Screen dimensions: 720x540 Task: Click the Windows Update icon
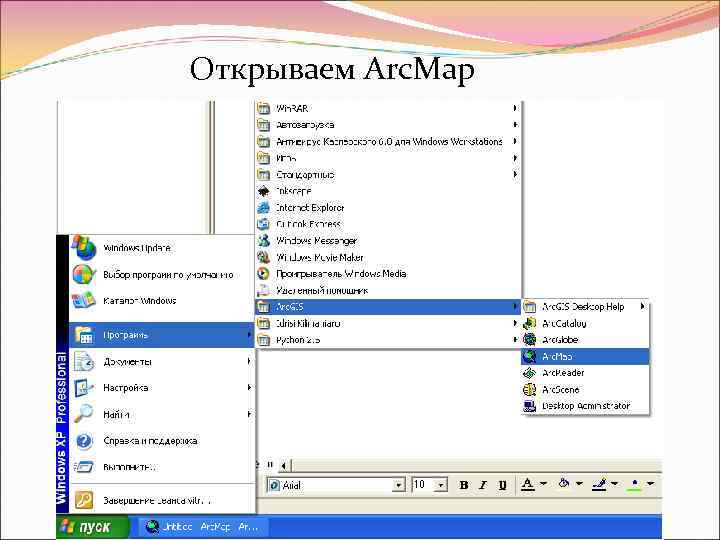84,248
